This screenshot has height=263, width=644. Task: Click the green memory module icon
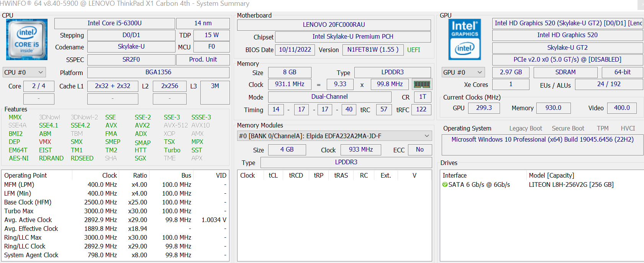tap(422, 84)
